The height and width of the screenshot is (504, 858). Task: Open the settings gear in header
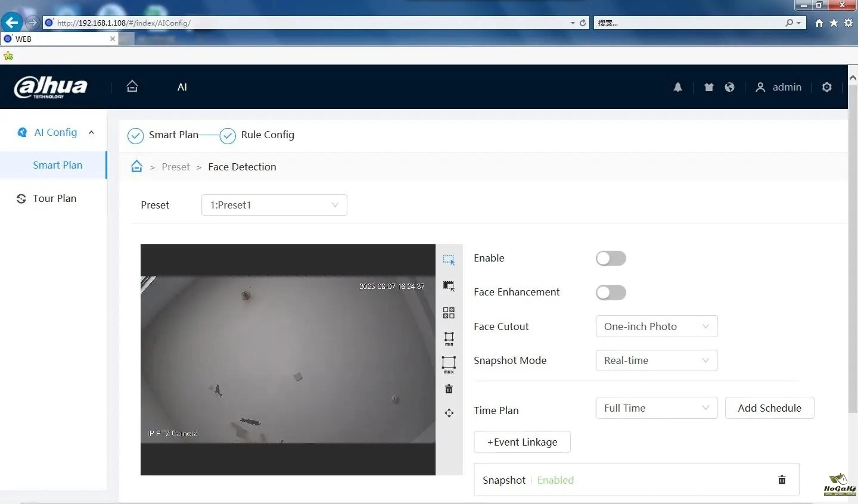(826, 87)
